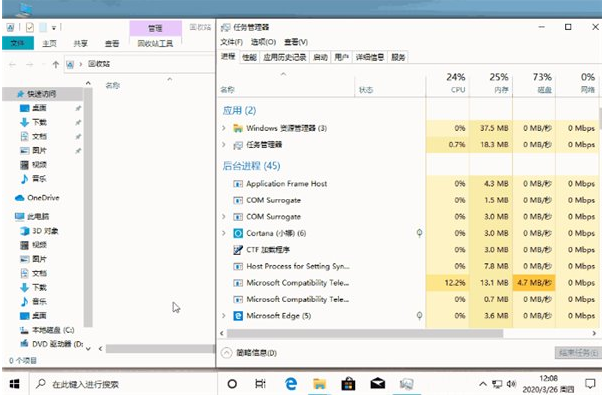The height and width of the screenshot is (402, 613).
Task: Click the Task Manager vertical scrollbar thumb
Action: [x=600, y=119]
